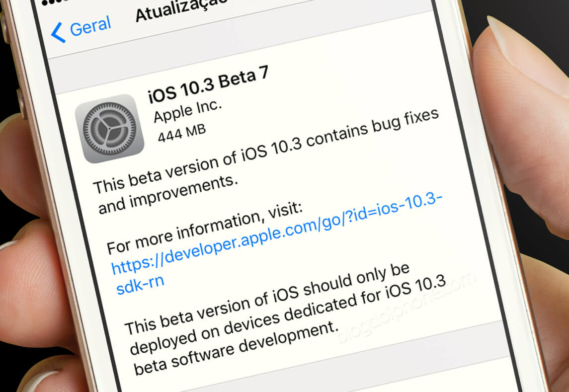Tap 'beta software development.' paragraph ending
This screenshot has width=569, height=392.
[x=236, y=348]
